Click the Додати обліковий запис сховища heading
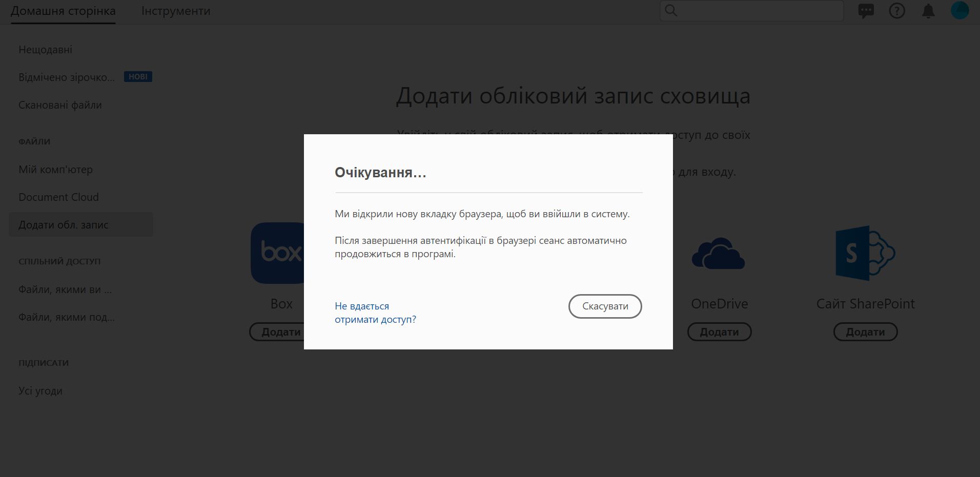Screen dimensions: 980x477 pos(573,96)
